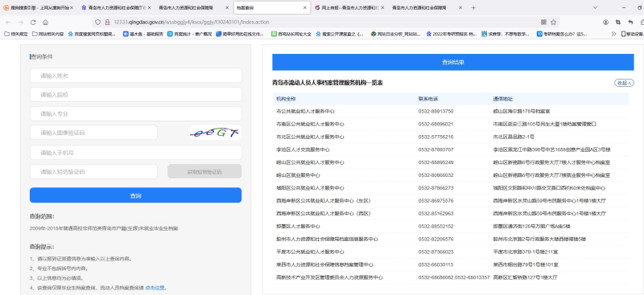The height and width of the screenshot is (295, 644).
Task: Click the browser address bar URL
Action: pos(192,23)
